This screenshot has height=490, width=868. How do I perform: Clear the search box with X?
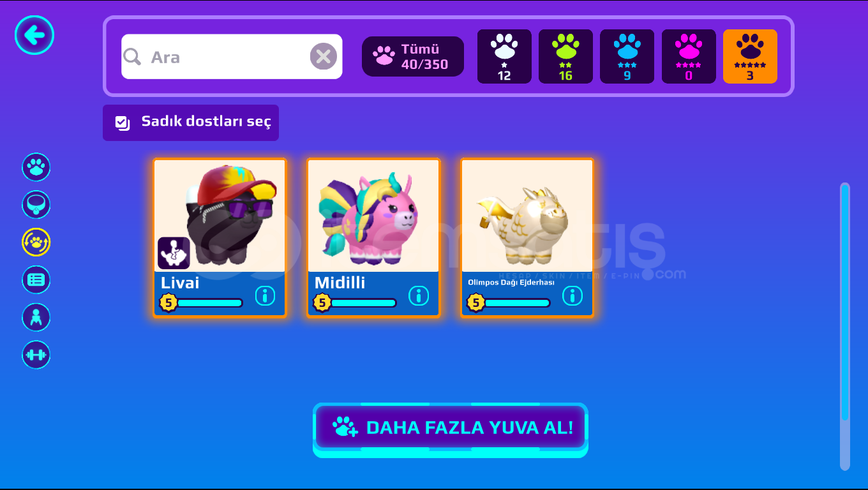tap(324, 57)
